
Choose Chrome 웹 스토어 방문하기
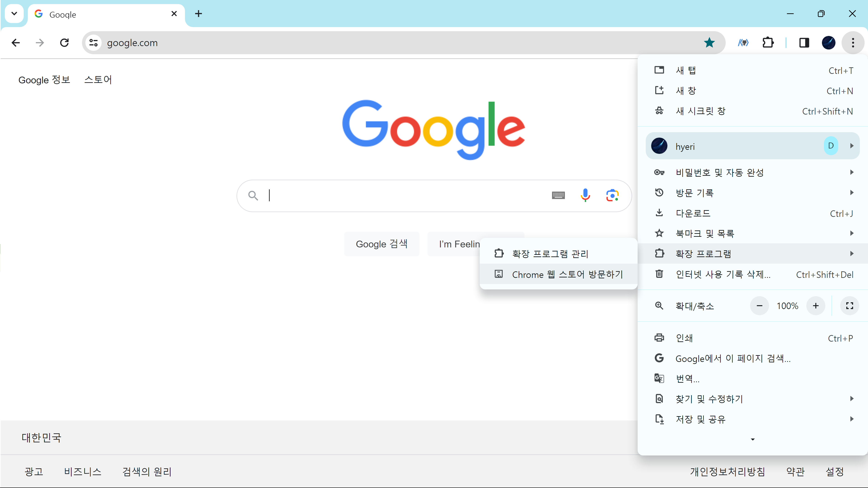pos(567,274)
